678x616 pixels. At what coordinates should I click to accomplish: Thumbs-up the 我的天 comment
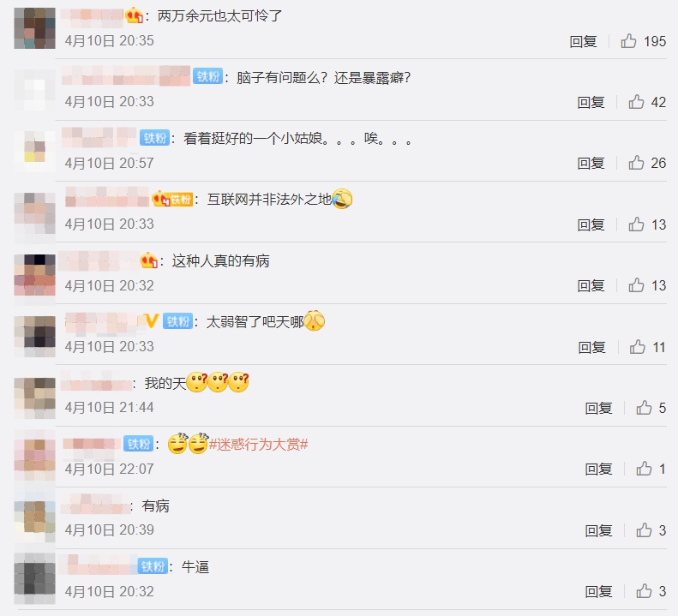644,408
